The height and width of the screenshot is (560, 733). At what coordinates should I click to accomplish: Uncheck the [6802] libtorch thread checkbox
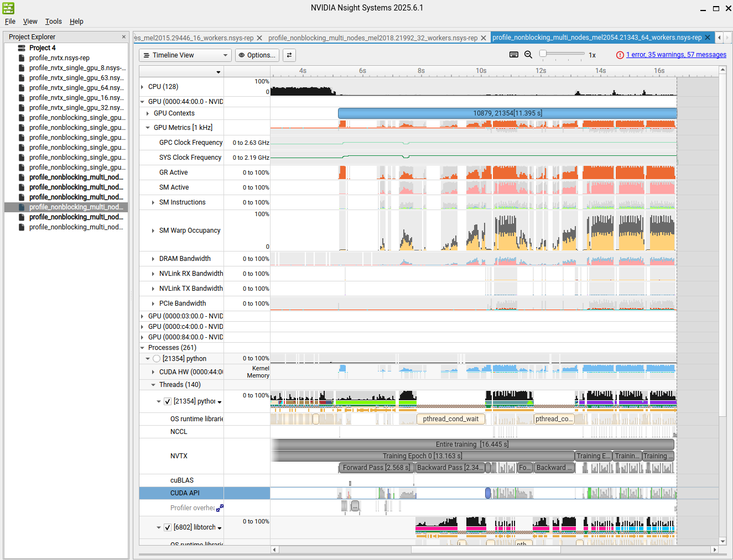click(x=168, y=527)
